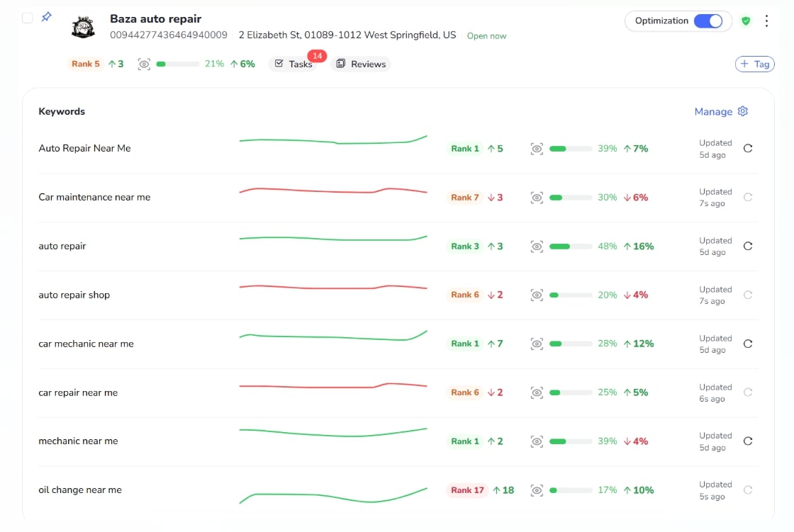
Task: Click the Manage keywords link
Action: [x=712, y=112]
